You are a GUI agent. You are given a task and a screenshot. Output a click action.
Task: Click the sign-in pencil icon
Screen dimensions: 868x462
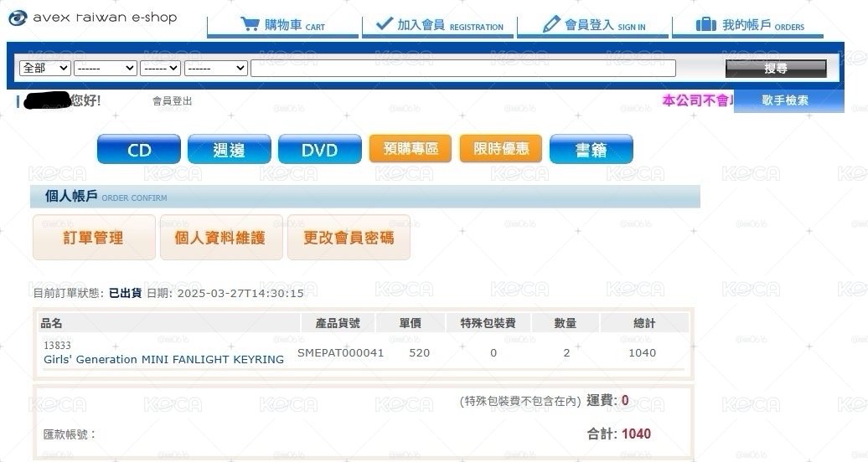[550, 23]
